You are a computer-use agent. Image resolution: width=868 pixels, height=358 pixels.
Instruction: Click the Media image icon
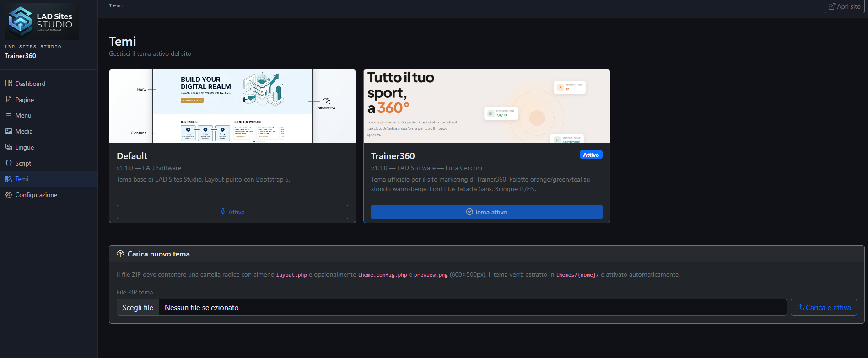pyautogui.click(x=9, y=131)
